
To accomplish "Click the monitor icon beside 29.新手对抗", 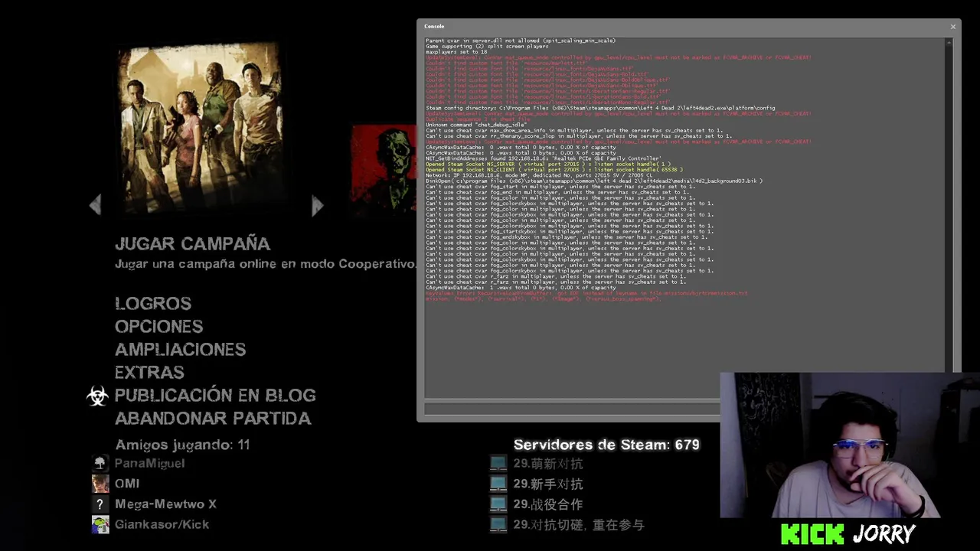I will (498, 484).
